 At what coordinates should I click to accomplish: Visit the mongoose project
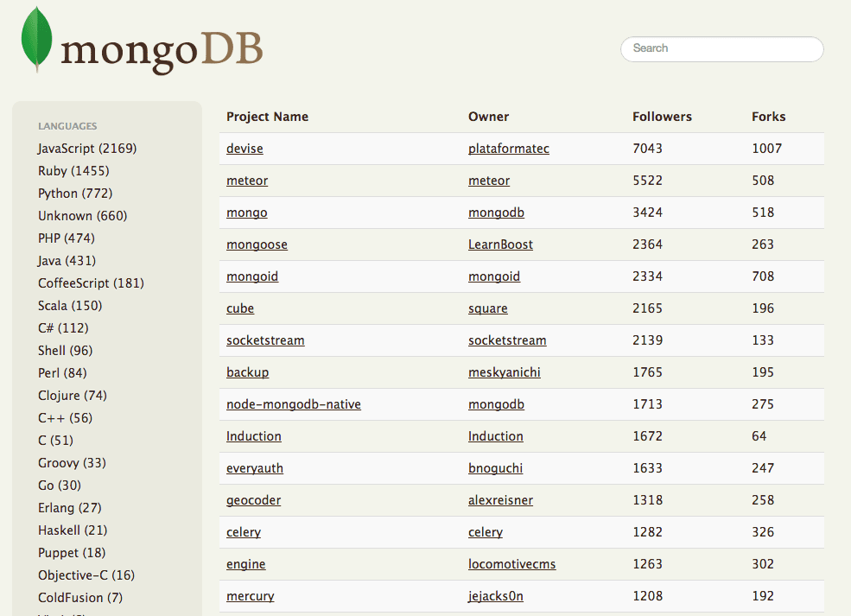(257, 244)
